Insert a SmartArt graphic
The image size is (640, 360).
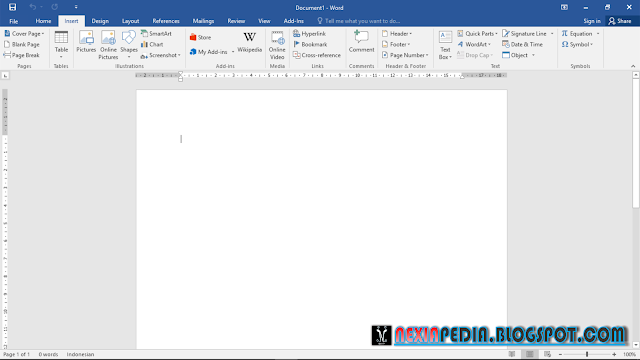pos(156,33)
